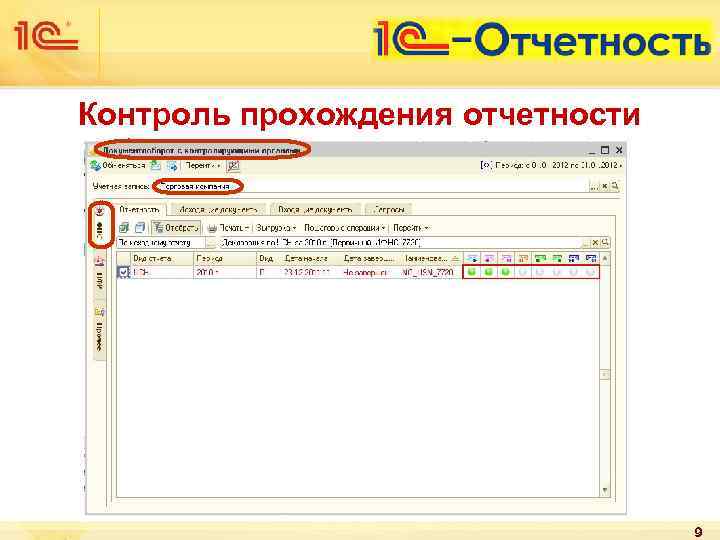The height and width of the screenshot is (540, 720).
Task: Toggle the checkbox in the report row
Action: 124,272
